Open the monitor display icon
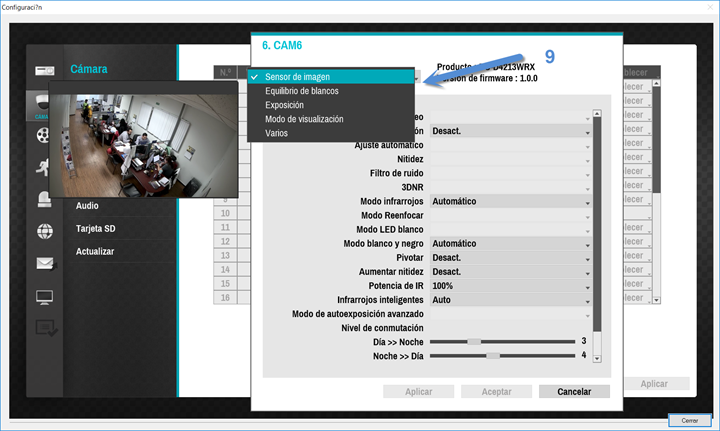This screenshot has height=431, width=720. click(x=45, y=297)
